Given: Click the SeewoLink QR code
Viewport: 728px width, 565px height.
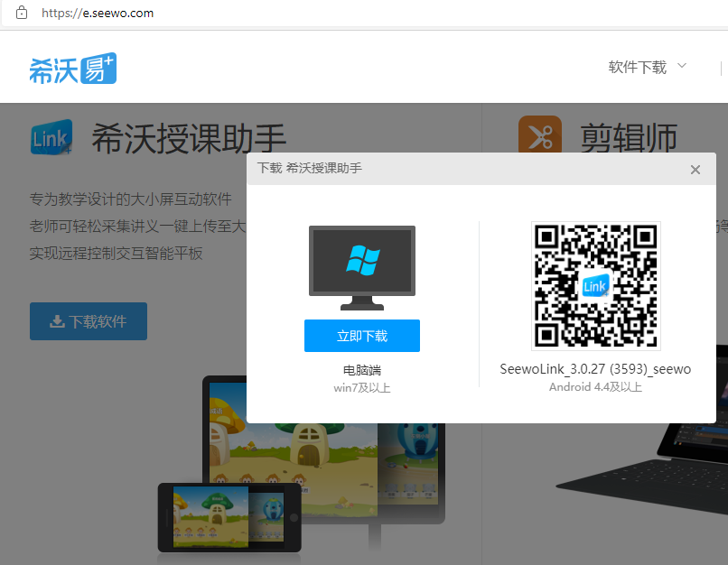Looking at the screenshot, I should pos(596,286).
